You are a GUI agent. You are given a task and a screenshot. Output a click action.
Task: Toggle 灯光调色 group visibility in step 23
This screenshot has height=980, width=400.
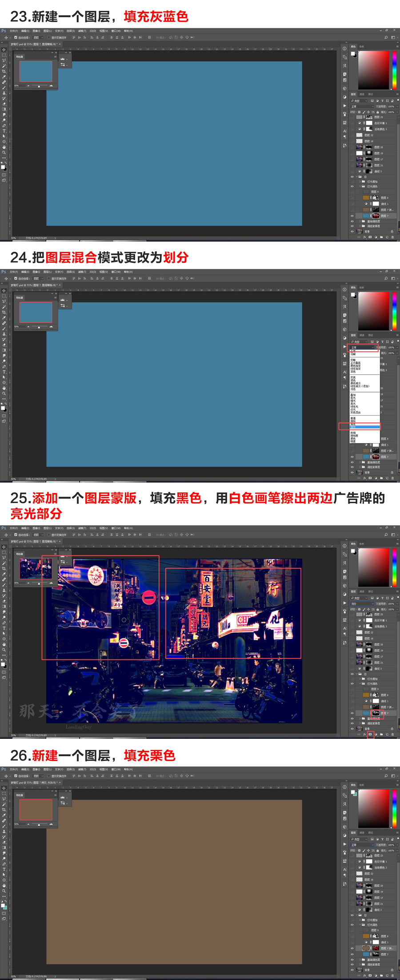(x=352, y=186)
